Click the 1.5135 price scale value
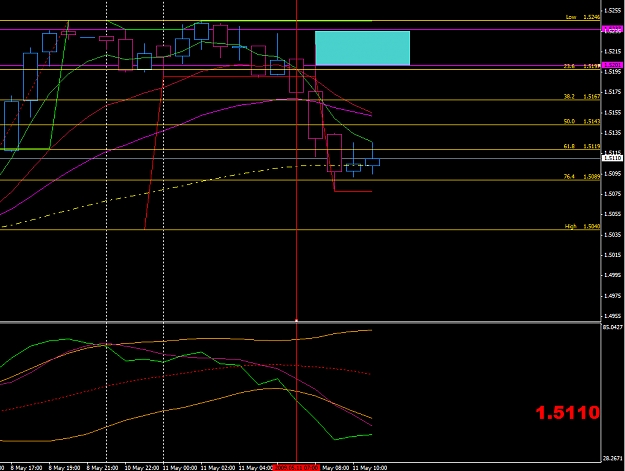The height and width of the screenshot is (471, 625). 613,133
